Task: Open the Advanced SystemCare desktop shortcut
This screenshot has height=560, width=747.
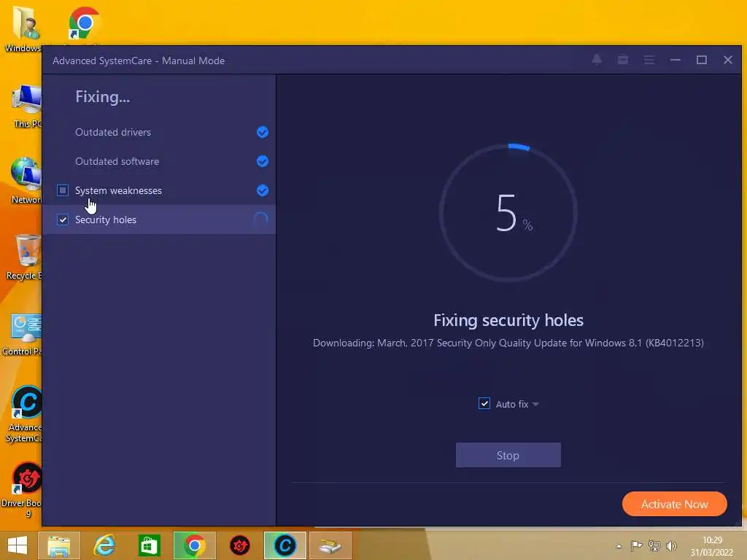Action: 25,413
